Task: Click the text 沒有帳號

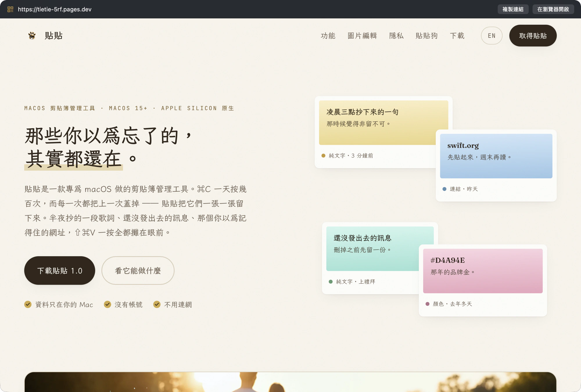Action: [129, 305]
